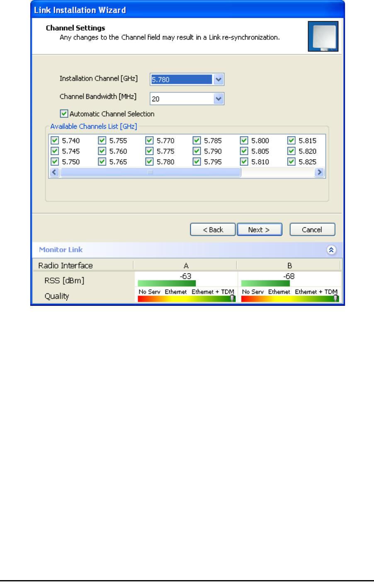Toggle Automatic Channel Selection checkbox
This screenshot has width=374, height=588.
tap(64, 114)
